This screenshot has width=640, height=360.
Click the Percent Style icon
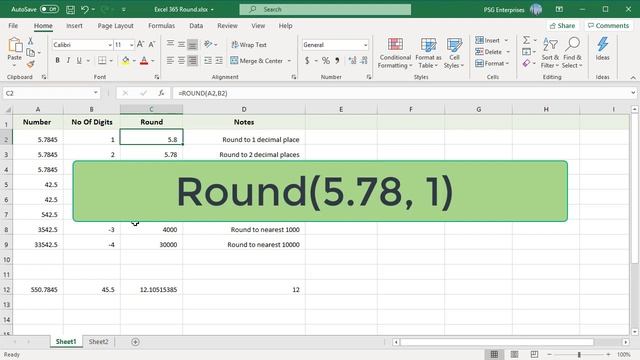coord(325,60)
